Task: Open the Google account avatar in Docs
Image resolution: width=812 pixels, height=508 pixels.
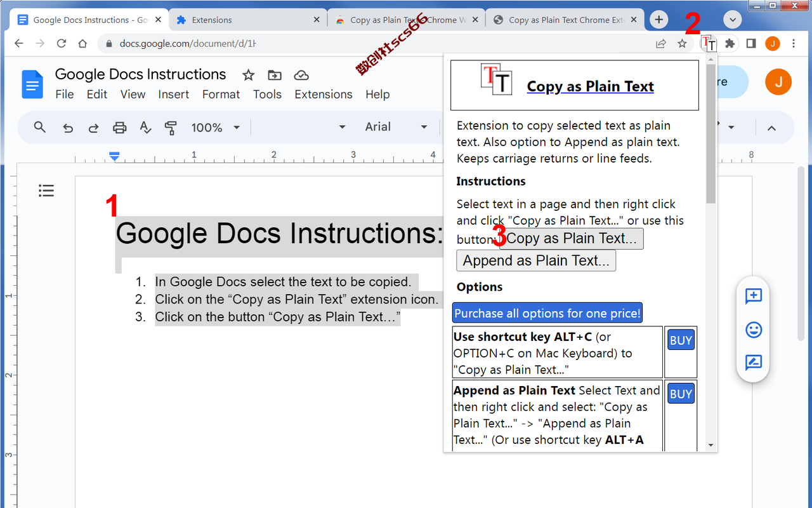Action: [778, 83]
